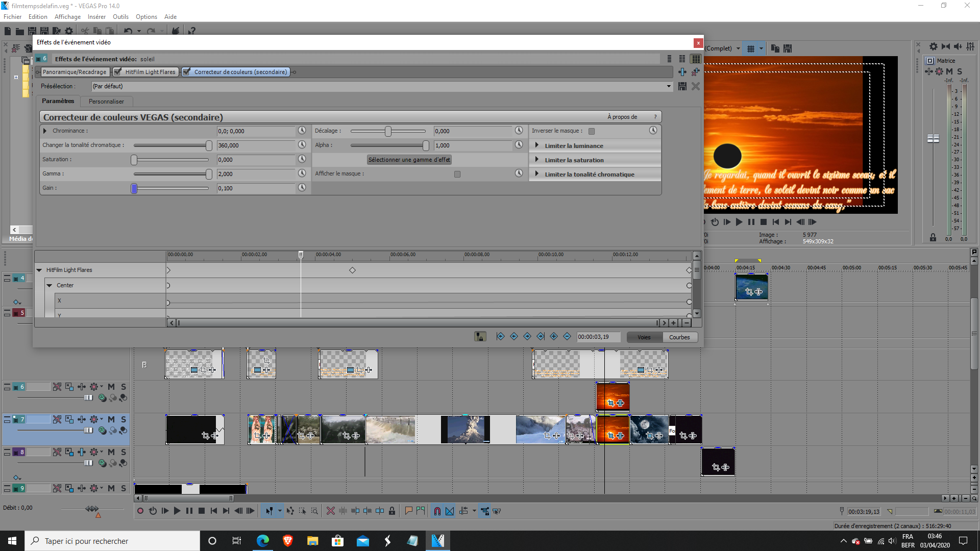Switch to the Personnaliser tab
The width and height of the screenshot is (980, 551).
pyautogui.click(x=106, y=102)
